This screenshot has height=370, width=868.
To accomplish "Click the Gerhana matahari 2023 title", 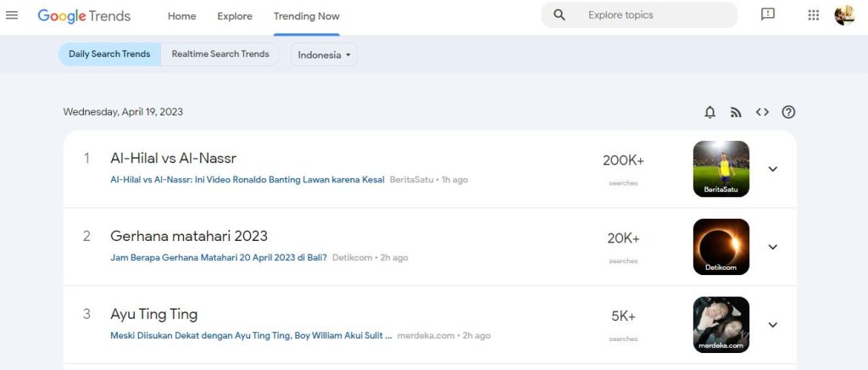I will point(189,236).
